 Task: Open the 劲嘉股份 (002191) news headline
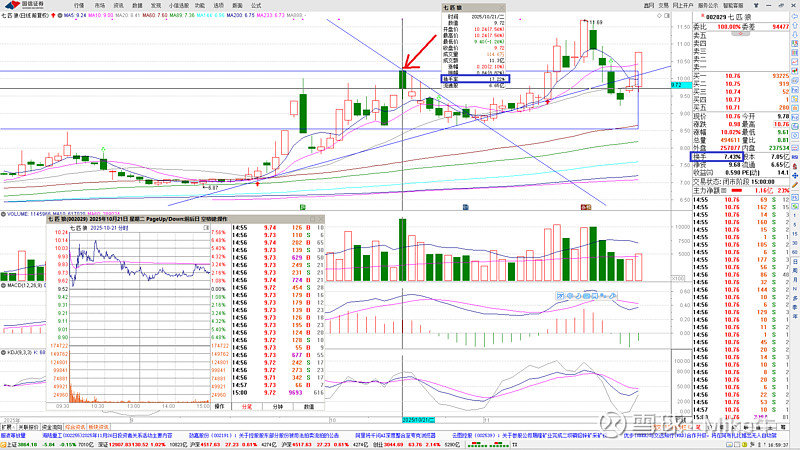point(264,436)
